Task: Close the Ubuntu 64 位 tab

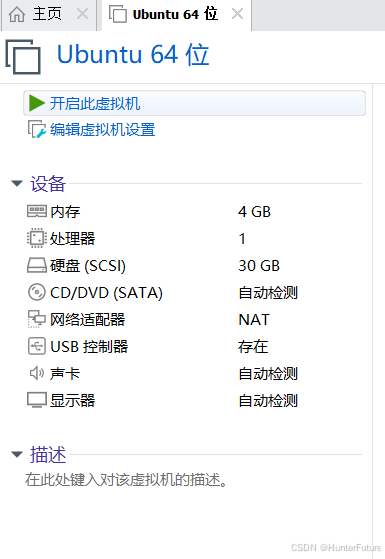Action: tap(237, 14)
